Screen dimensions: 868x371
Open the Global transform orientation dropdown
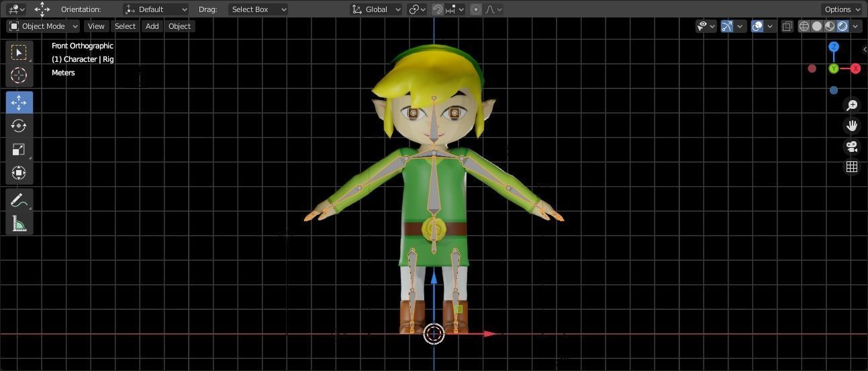377,9
